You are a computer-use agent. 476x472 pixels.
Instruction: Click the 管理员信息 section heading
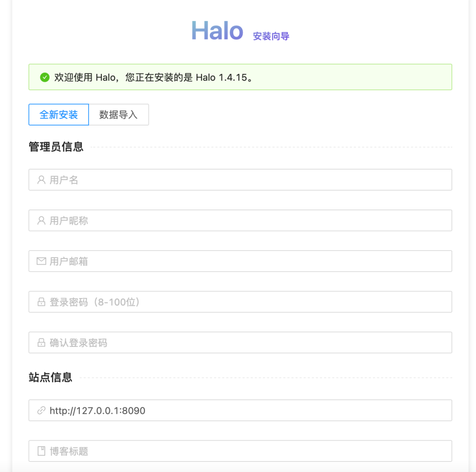coord(56,147)
